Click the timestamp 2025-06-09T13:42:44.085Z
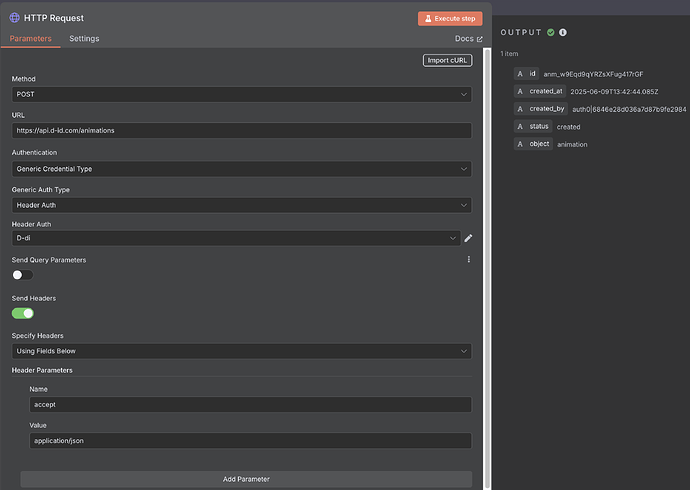690x490 pixels. (x=614, y=92)
